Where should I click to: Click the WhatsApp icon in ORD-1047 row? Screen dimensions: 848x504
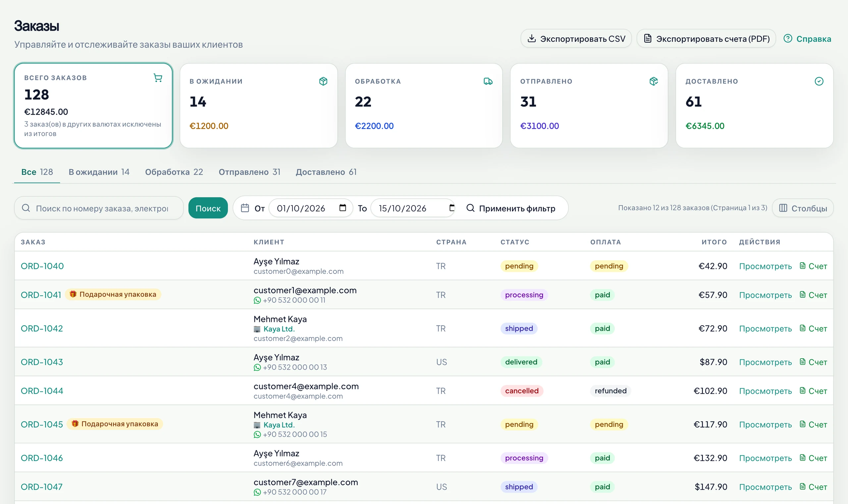[x=257, y=492]
